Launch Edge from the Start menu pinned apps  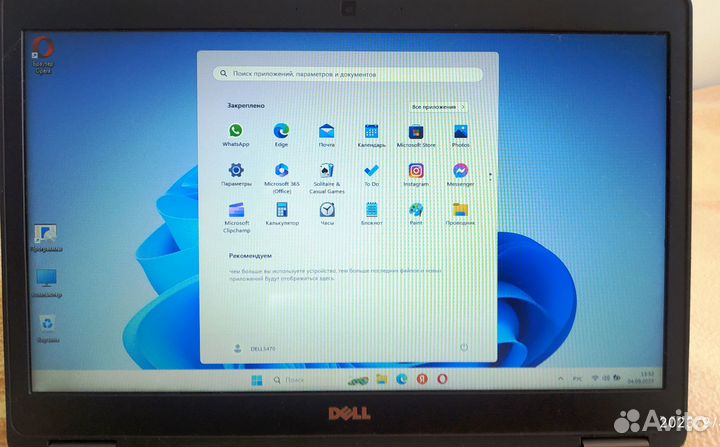281,135
